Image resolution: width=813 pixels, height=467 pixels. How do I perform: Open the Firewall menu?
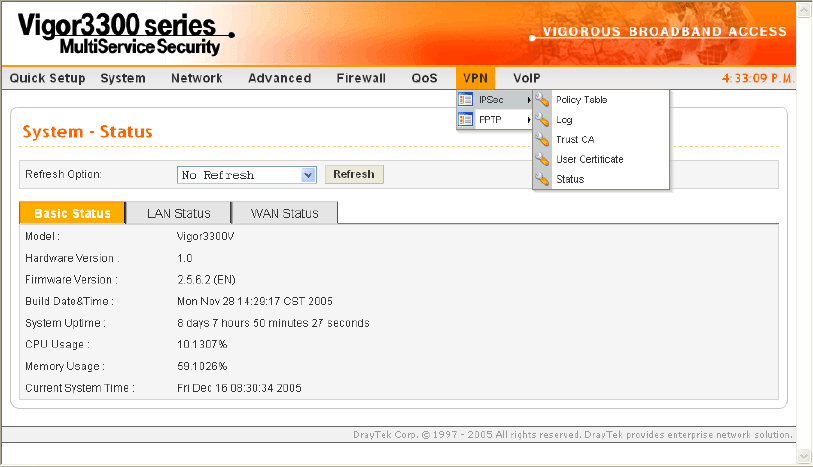point(360,78)
